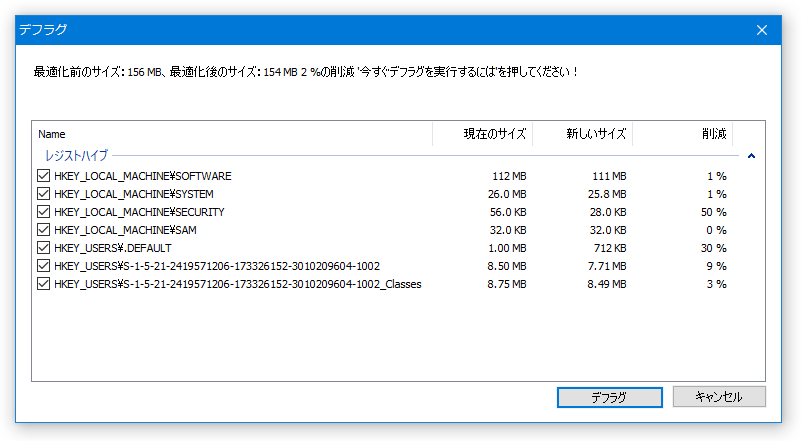The width and height of the screenshot is (801, 441).
Task: Click 50 % reduction value
Action: coord(714,212)
